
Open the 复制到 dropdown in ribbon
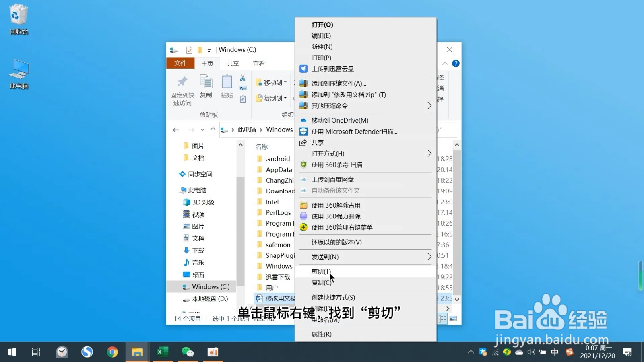(x=271, y=98)
